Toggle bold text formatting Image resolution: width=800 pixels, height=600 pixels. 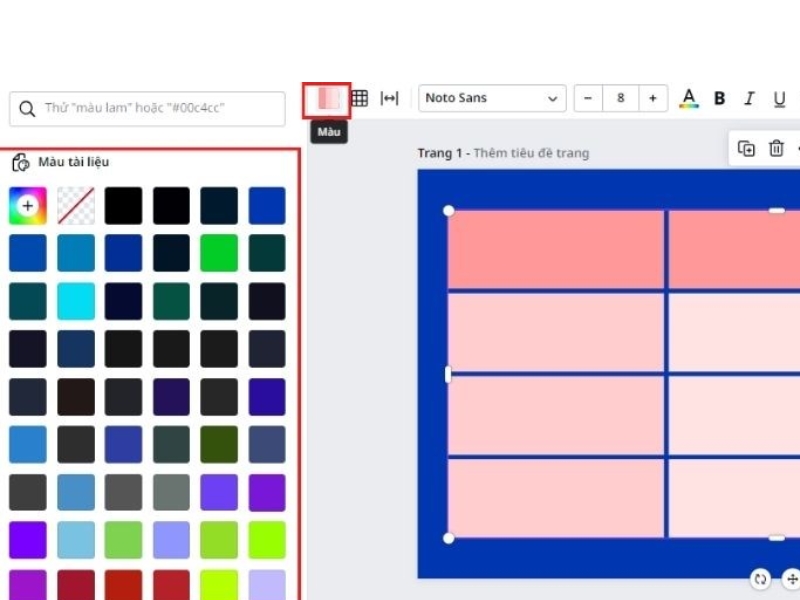(719, 98)
